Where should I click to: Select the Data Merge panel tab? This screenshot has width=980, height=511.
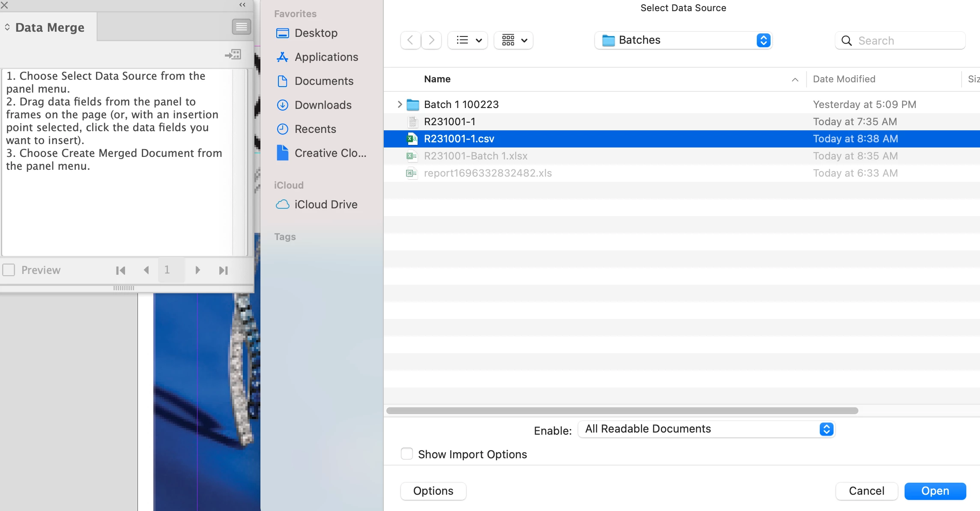[49, 27]
